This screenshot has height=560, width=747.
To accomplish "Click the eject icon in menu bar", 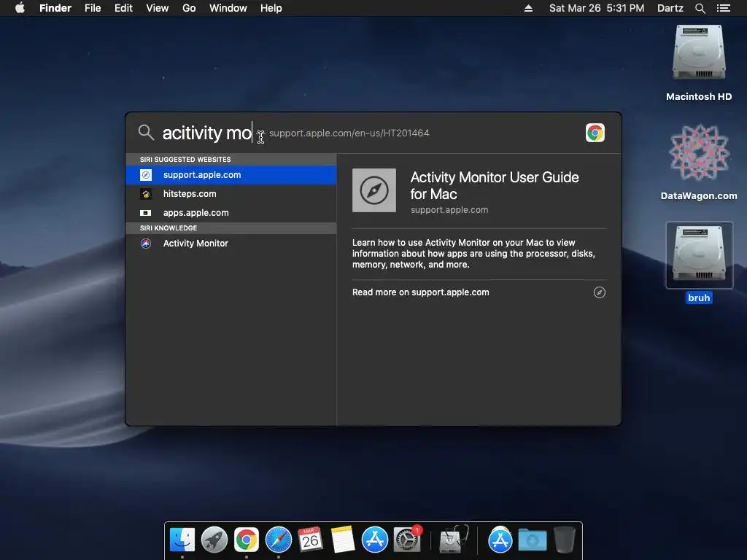I will 528,8.
